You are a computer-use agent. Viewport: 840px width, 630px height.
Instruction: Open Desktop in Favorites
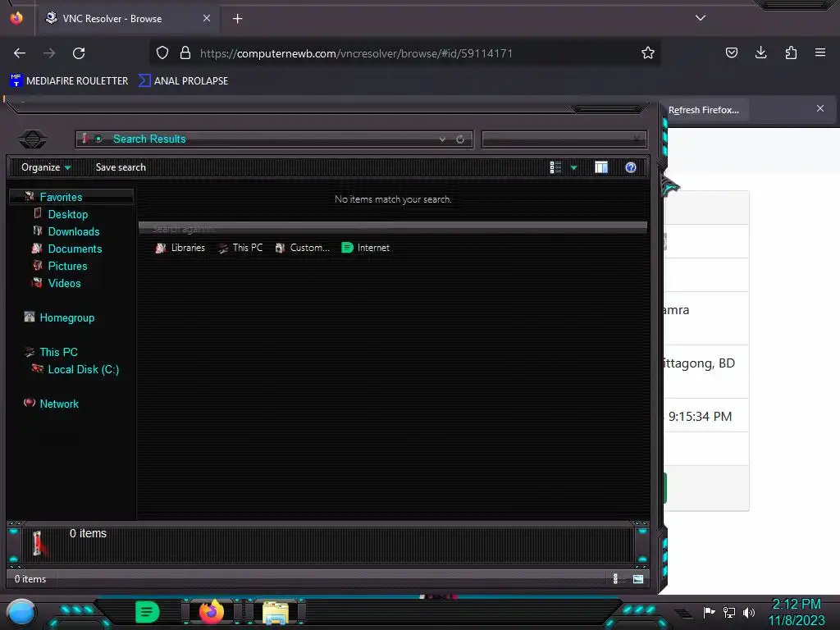pyautogui.click(x=68, y=214)
